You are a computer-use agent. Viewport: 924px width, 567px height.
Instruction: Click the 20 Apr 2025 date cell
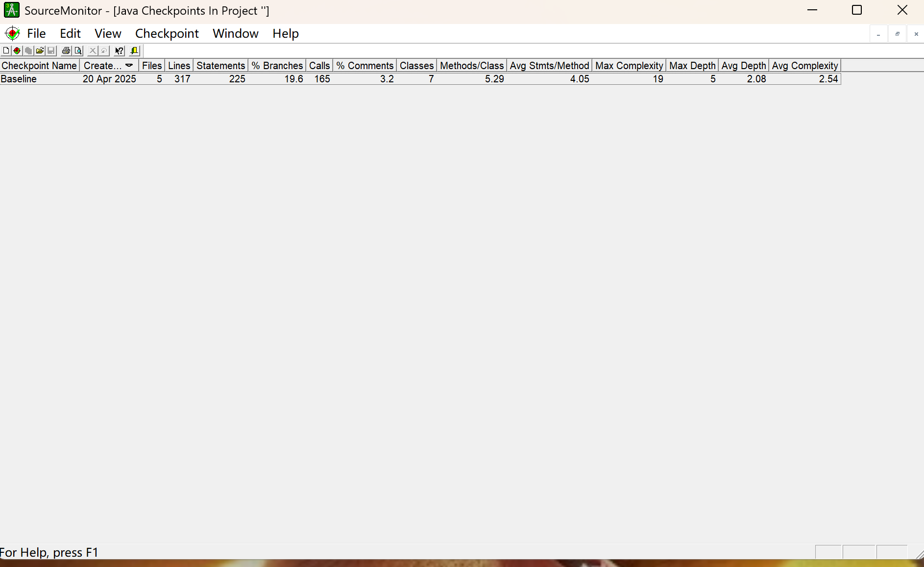point(109,79)
